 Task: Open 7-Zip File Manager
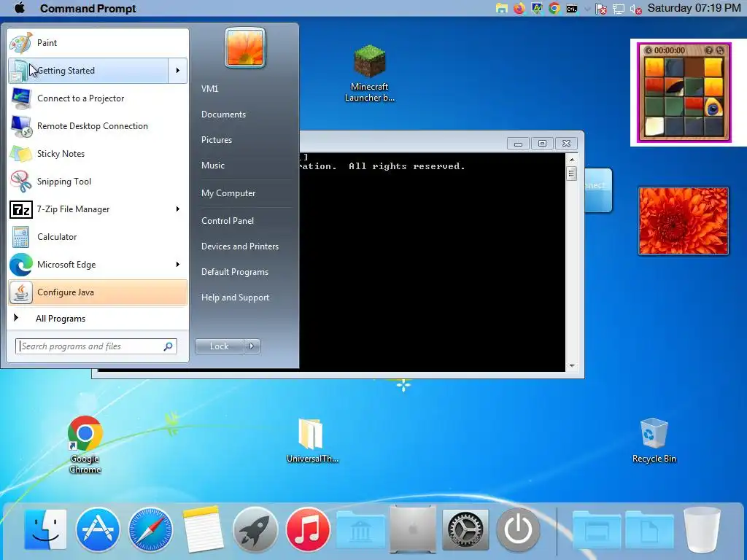click(88, 209)
